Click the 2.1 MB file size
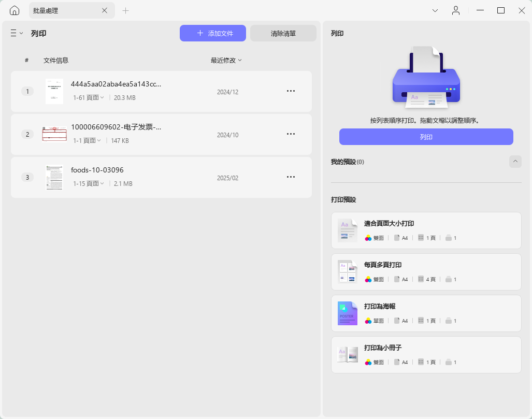Screen dimensions: 532x419 tap(123, 183)
